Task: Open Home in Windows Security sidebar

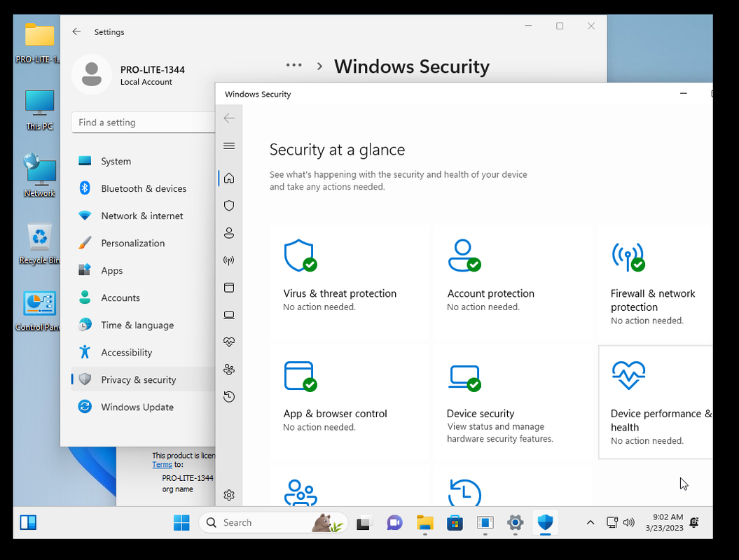Action: point(229,178)
